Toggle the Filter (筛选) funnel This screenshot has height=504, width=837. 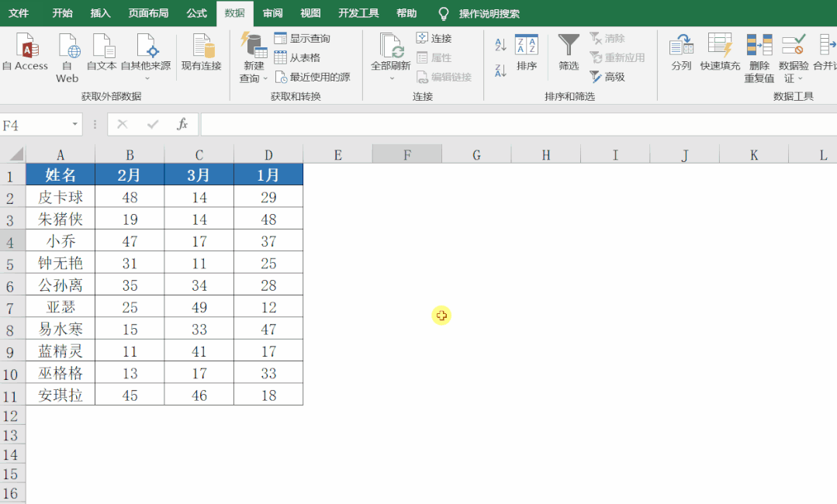point(569,52)
